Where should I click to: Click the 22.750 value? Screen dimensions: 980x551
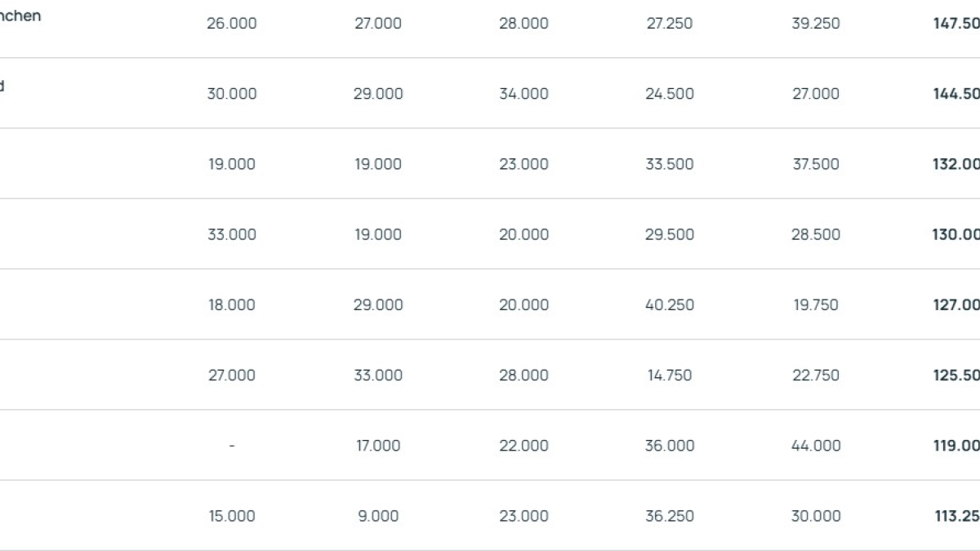point(815,375)
